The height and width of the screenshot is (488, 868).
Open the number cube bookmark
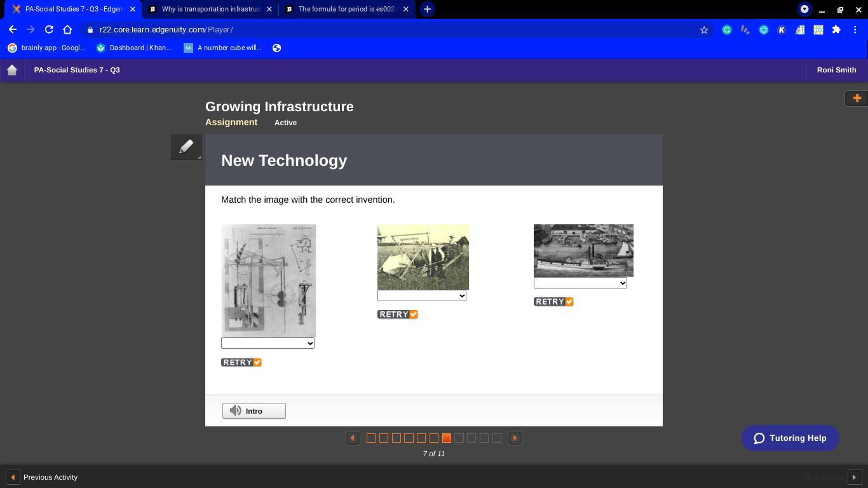pos(222,48)
